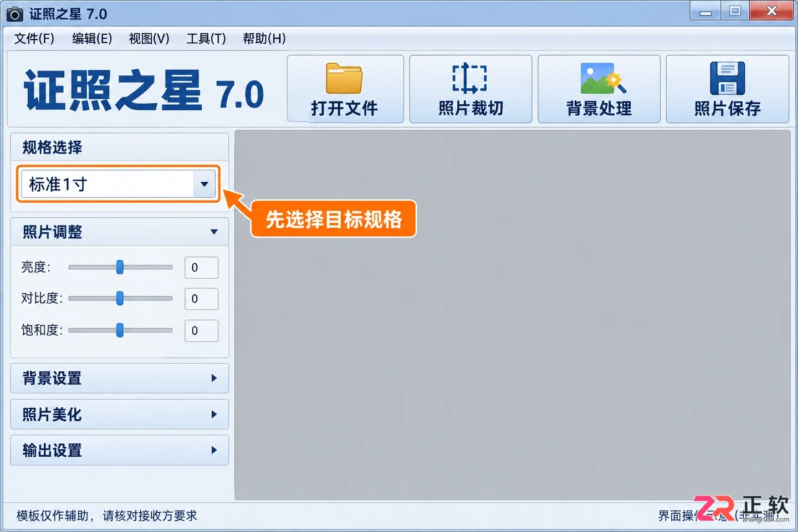Screen dimensions: 798x532
Task: Click the camera app icon in title bar
Action: click(x=15, y=14)
